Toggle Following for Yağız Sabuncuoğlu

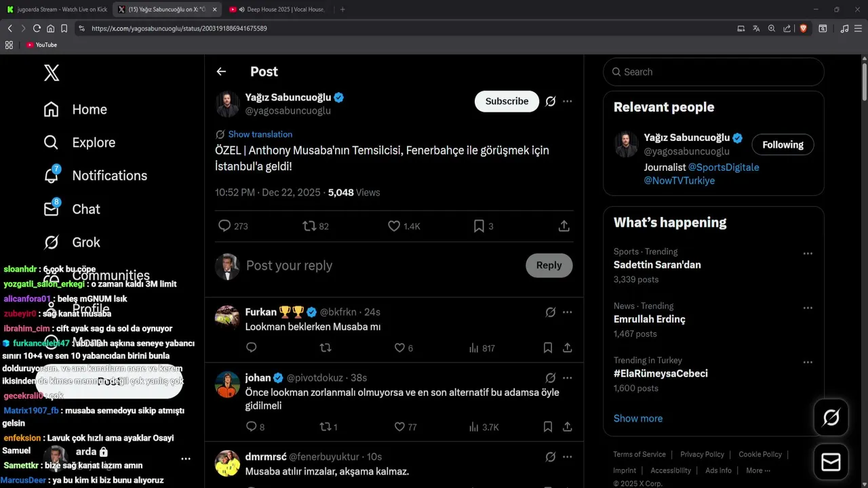coord(783,144)
